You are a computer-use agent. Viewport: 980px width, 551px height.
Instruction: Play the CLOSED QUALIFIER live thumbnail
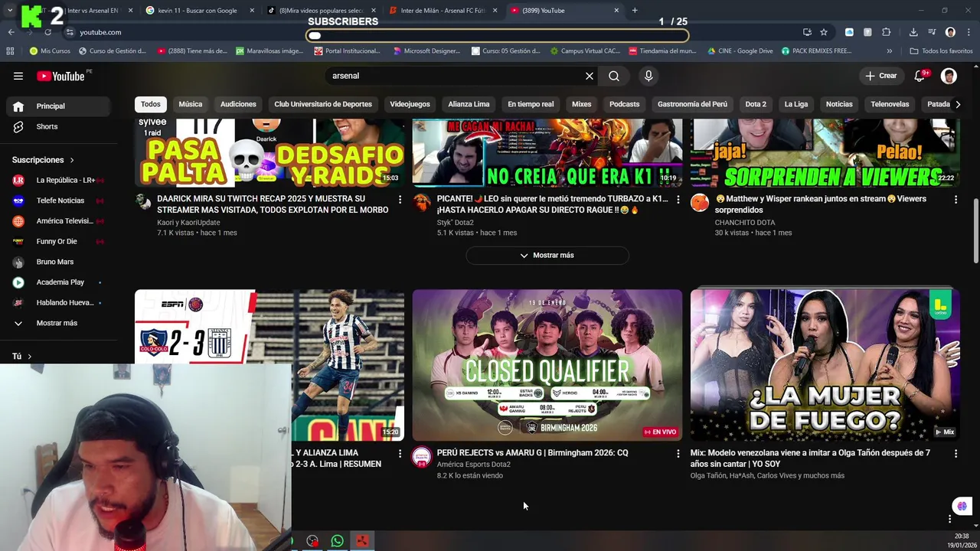pos(547,365)
